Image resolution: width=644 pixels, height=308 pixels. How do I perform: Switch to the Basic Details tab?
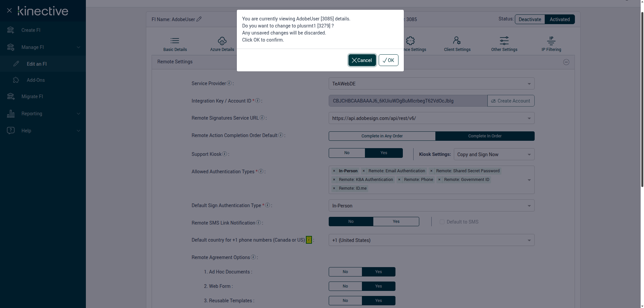[x=175, y=45]
